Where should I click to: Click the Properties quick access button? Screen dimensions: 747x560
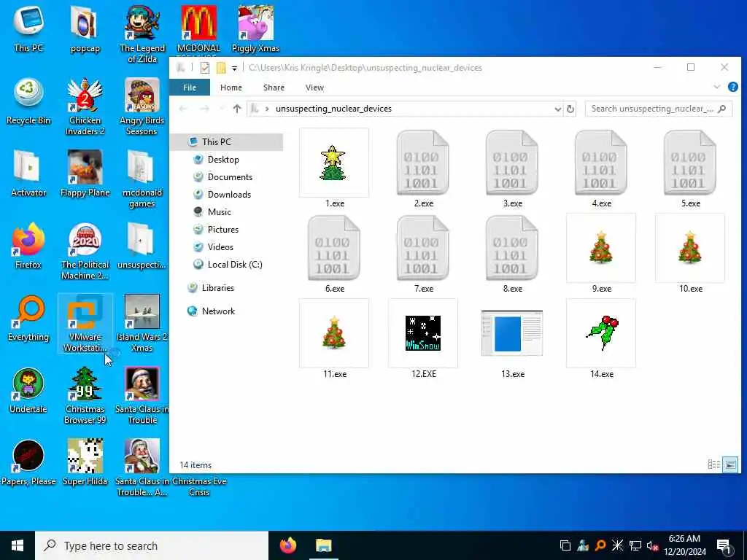[205, 68]
